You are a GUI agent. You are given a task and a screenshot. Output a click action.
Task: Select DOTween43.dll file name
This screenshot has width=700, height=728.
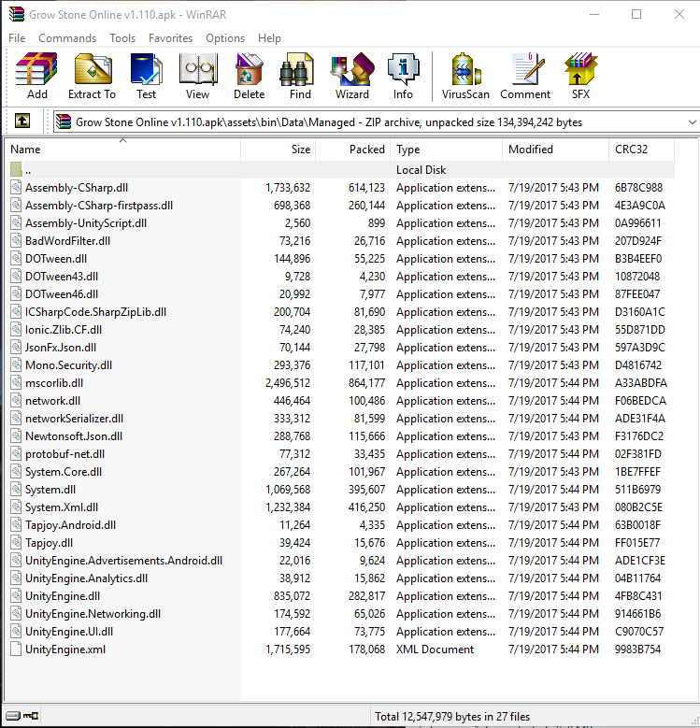point(62,277)
